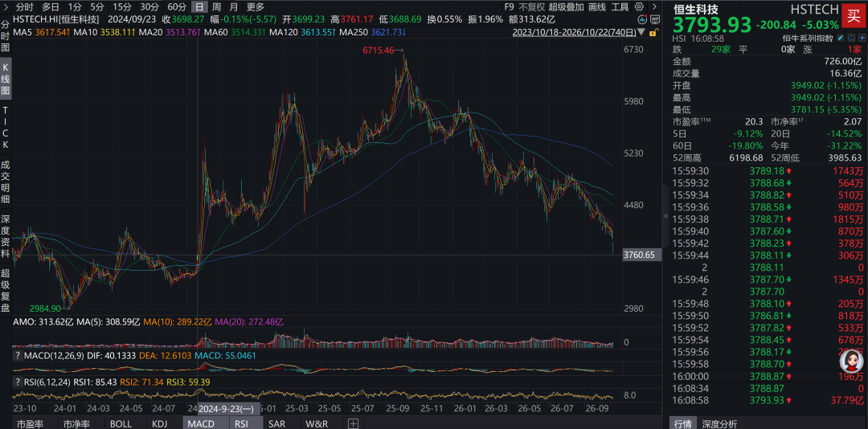This screenshot has height=429, width=868.
Task: Click the bell alert icon in quote header
Action: tap(850, 39)
